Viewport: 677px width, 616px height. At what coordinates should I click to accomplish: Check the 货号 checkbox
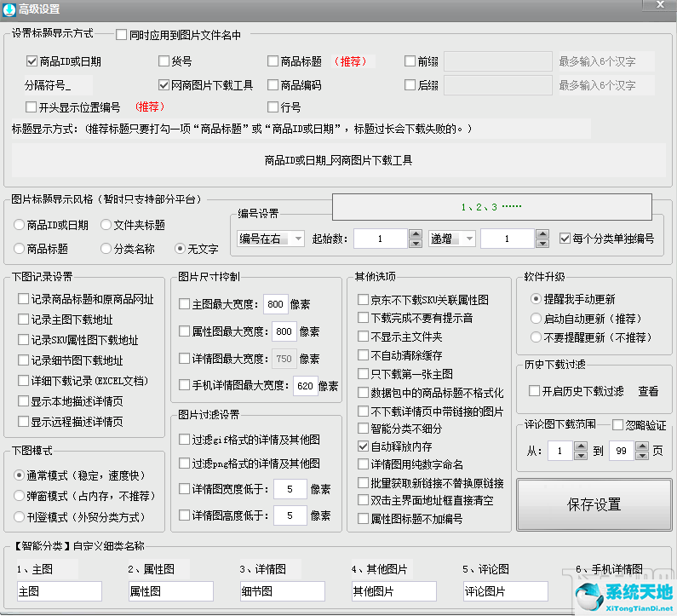click(x=164, y=60)
